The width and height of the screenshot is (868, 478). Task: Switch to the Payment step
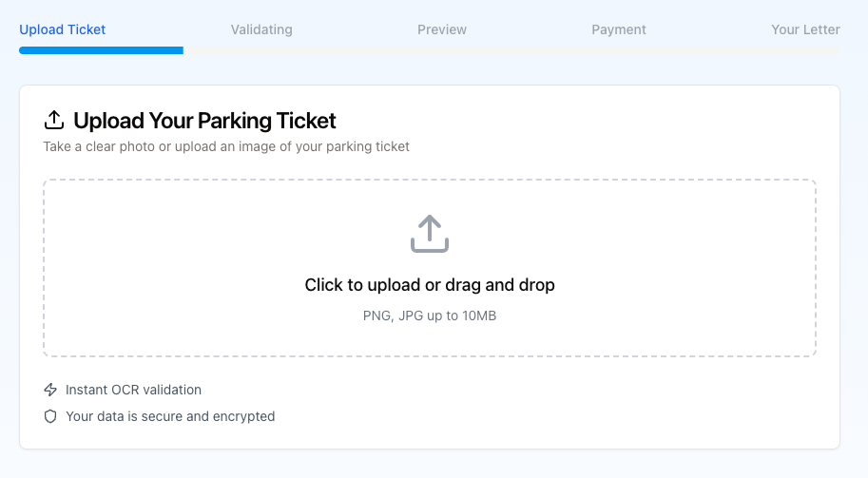[619, 29]
